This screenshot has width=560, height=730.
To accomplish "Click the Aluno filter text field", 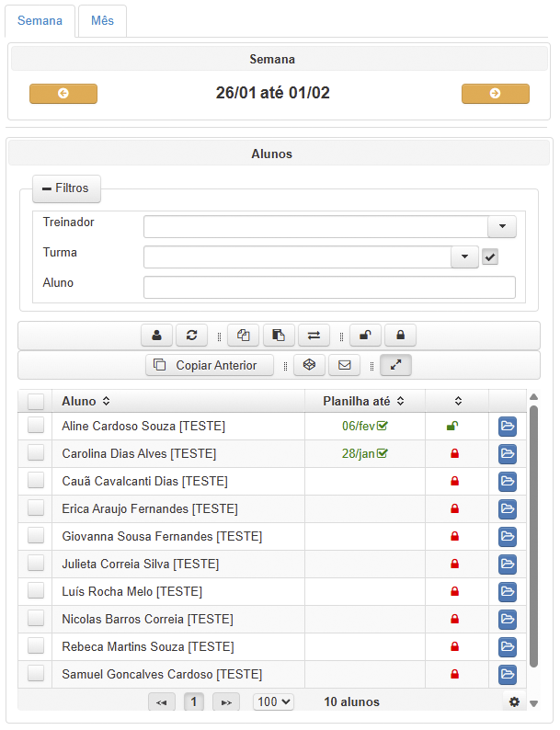I will pyautogui.click(x=329, y=288).
